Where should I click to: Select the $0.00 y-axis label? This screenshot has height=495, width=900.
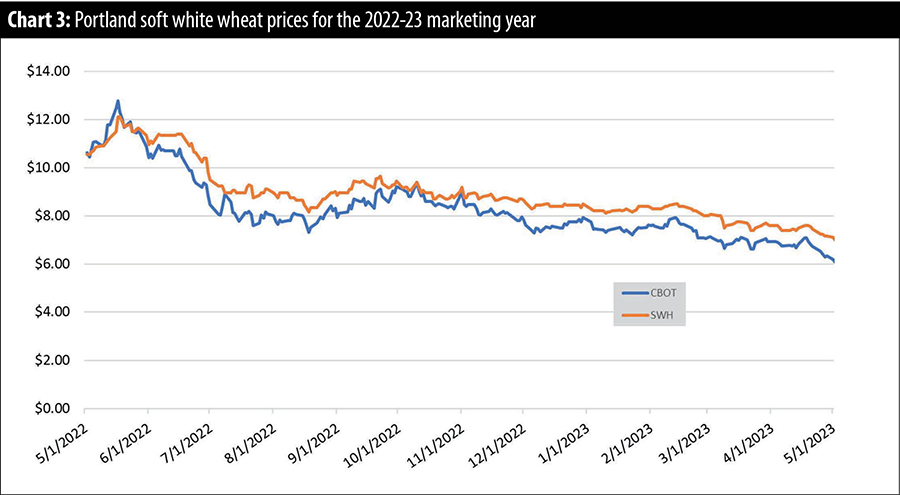51,408
